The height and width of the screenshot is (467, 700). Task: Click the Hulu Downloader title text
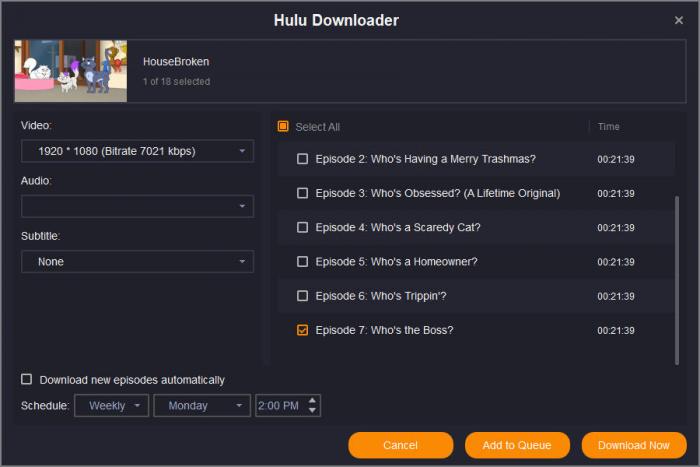(336, 21)
